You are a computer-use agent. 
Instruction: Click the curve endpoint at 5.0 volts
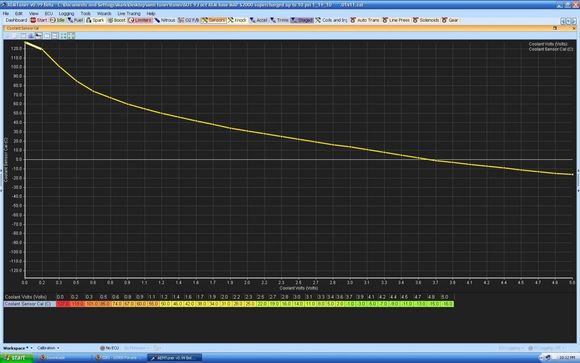pos(572,174)
